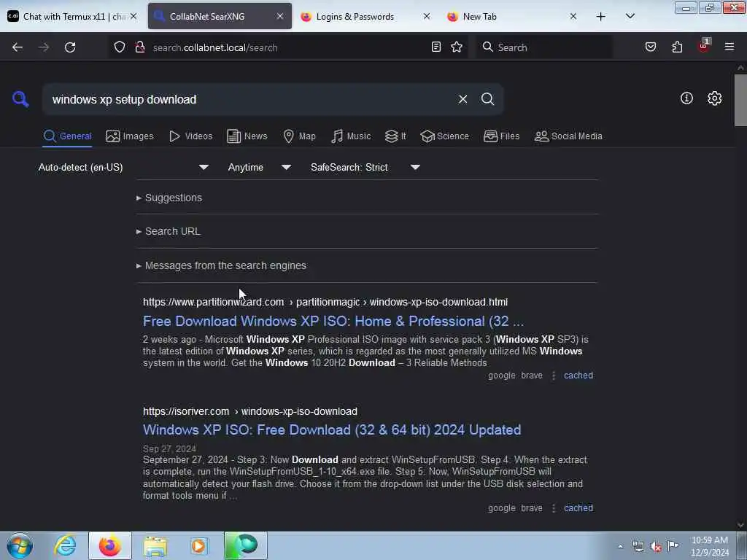
Task: Toggle reader view icon
Action: click(x=436, y=47)
